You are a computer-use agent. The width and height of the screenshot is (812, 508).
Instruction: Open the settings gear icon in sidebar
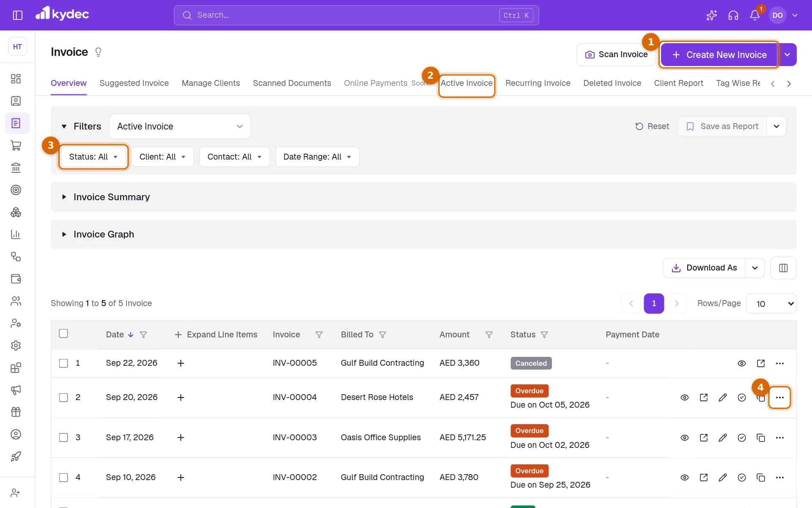(x=16, y=345)
